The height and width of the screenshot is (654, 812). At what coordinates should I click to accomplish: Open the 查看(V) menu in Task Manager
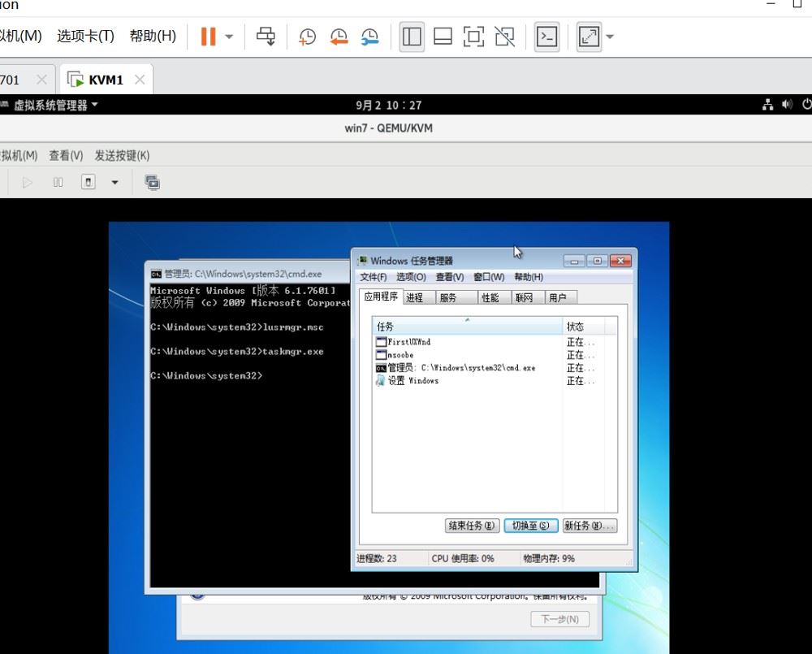pos(450,277)
